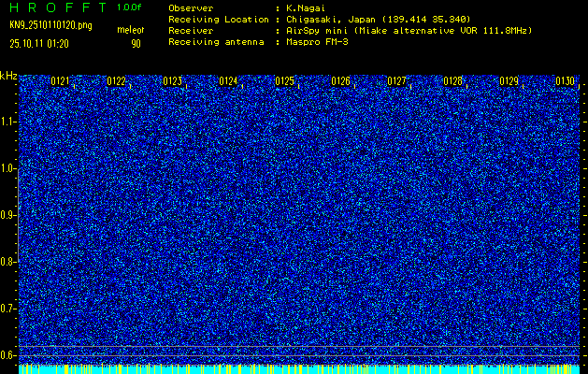Viewport: 588px width, 374px height.
Task: Select the 0.9 frequency axis label
Action: (8, 215)
